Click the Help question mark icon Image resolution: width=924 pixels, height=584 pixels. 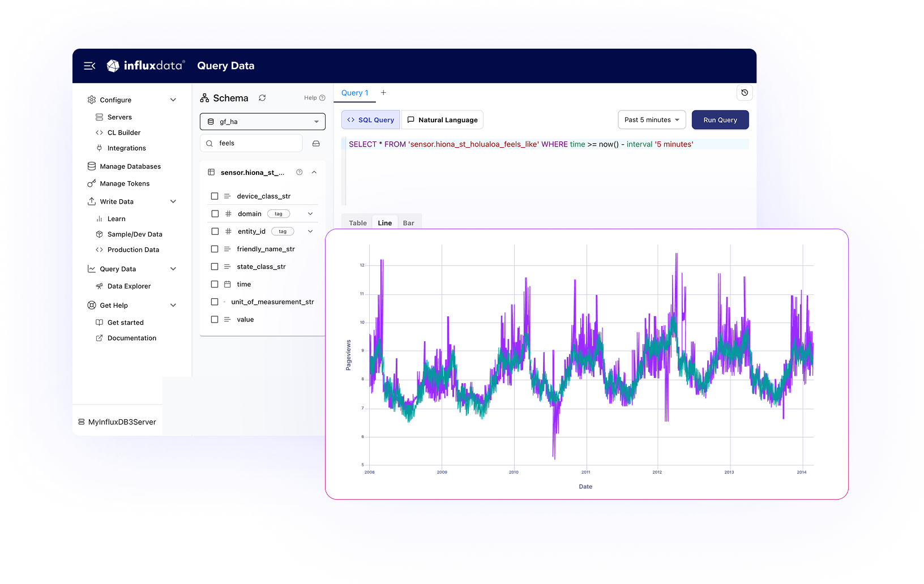click(322, 98)
